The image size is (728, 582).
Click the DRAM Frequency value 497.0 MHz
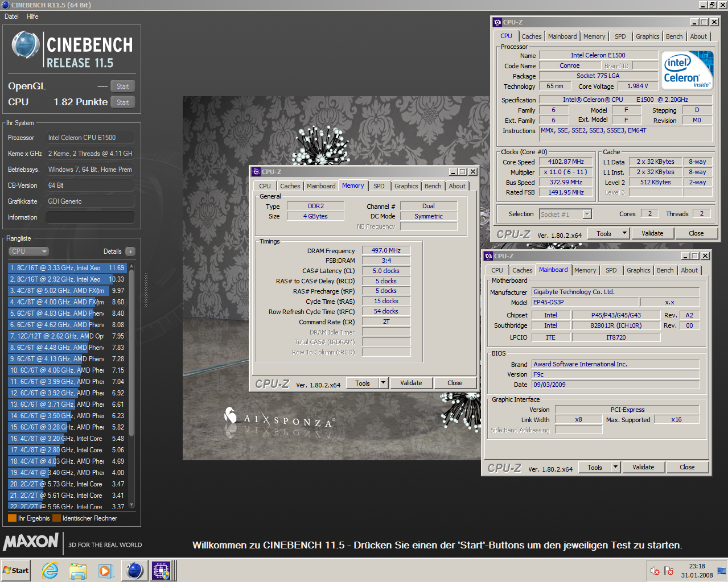[386, 250]
